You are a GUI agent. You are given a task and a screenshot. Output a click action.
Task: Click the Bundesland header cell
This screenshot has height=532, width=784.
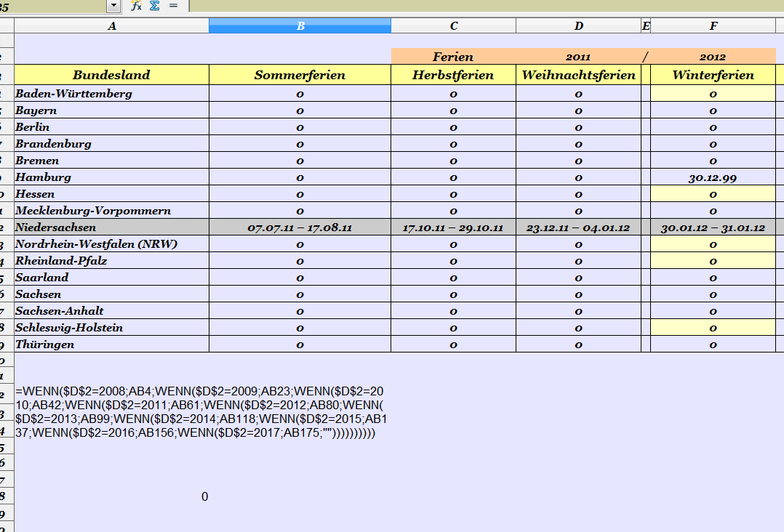pos(111,75)
